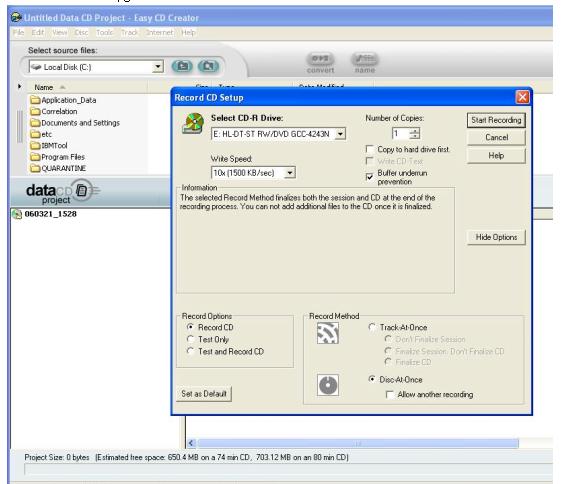Select the QUARANTINE folder
The image size is (572, 484).
coord(58,168)
